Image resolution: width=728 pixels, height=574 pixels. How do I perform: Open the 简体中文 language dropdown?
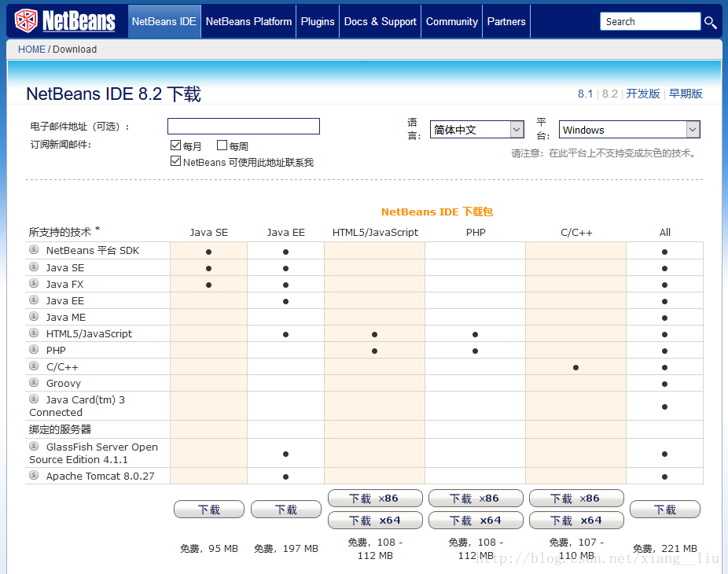(477, 130)
